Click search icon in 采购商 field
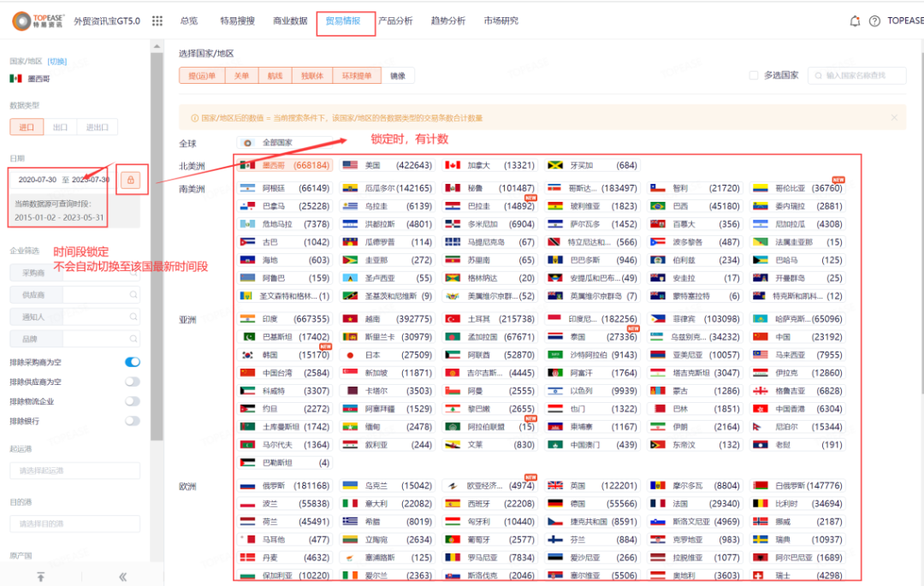This screenshot has height=586, width=924. (x=133, y=273)
